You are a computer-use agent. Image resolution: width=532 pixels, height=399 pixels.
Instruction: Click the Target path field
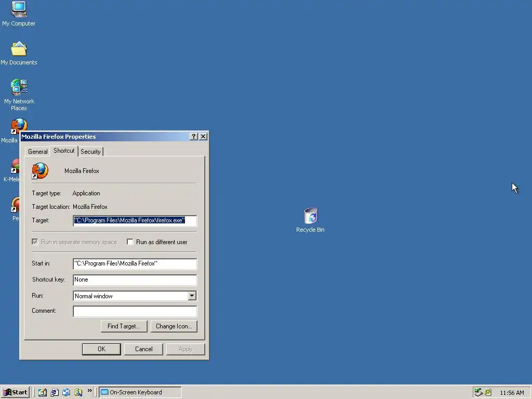click(x=135, y=220)
